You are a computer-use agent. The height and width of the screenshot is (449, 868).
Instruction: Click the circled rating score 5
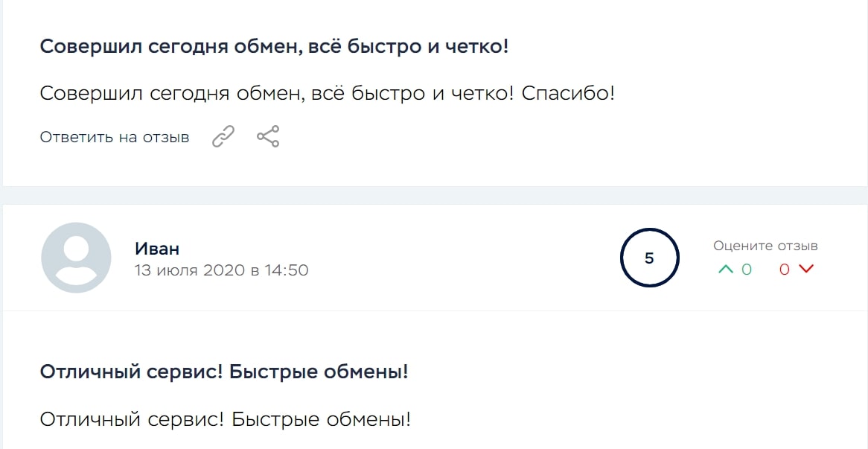[649, 258]
